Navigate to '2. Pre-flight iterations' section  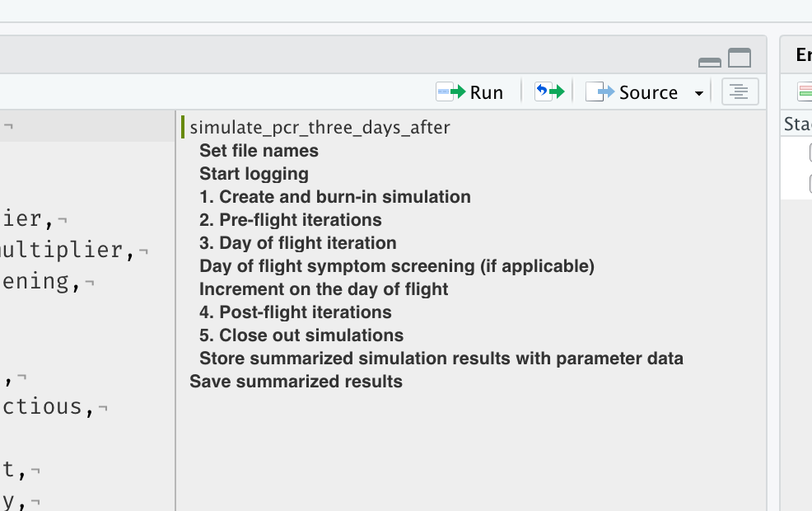pos(291,220)
